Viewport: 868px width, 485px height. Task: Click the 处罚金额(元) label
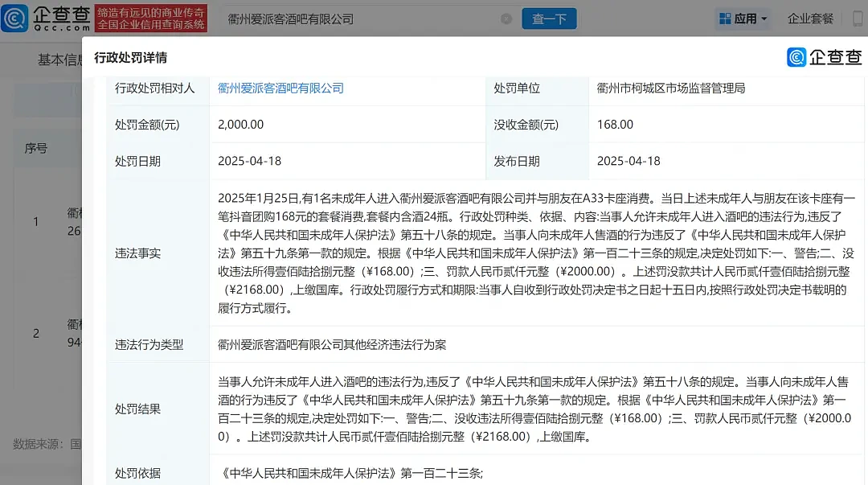[147, 125]
